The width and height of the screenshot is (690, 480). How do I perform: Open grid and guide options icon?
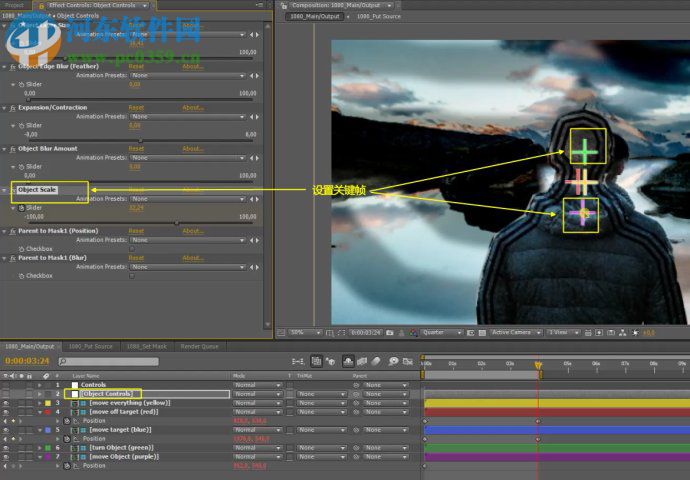pos(330,333)
